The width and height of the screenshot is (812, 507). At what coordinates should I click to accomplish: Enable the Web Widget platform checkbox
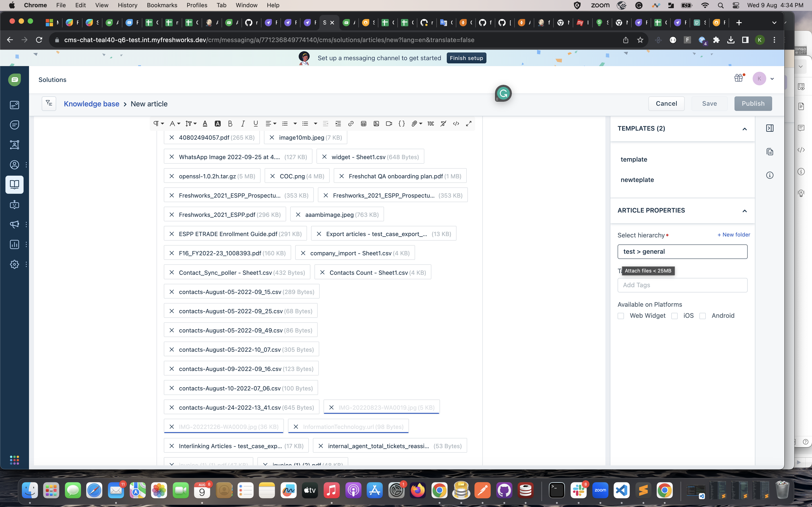(621, 316)
